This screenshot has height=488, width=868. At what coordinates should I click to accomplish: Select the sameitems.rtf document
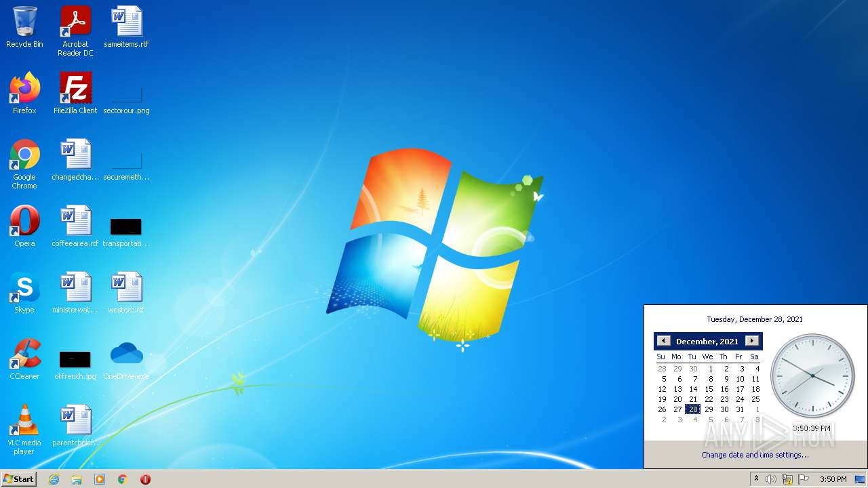click(x=126, y=28)
